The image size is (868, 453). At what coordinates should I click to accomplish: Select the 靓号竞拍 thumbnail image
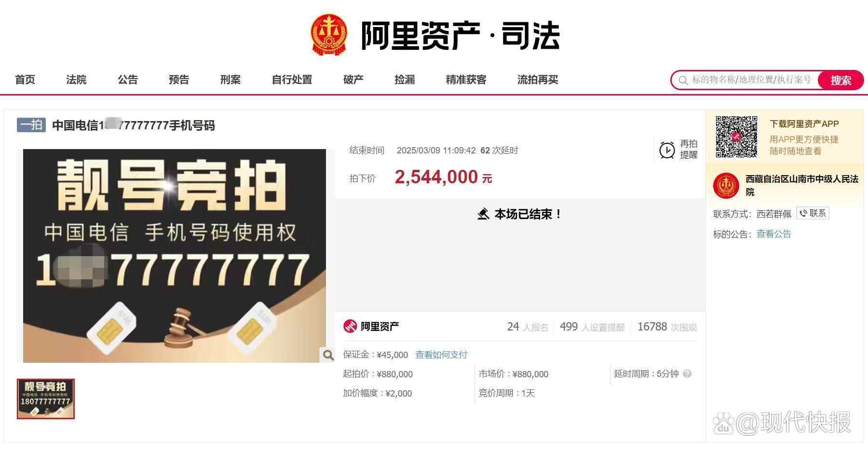tap(46, 399)
